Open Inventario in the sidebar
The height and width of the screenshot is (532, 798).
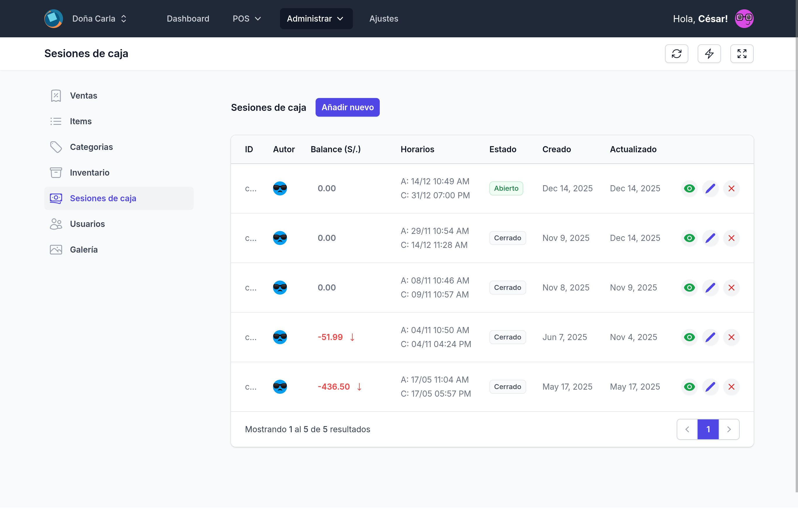(x=119, y=172)
